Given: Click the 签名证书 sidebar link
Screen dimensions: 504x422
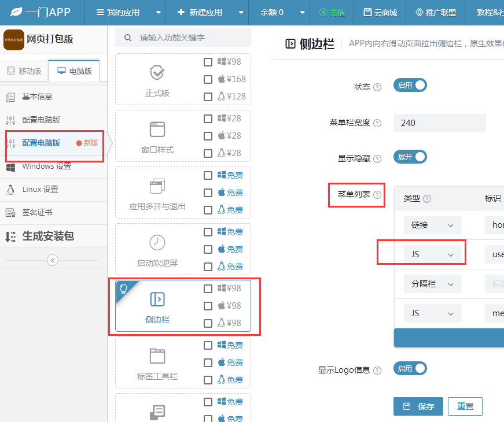Looking at the screenshot, I should pyautogui.click(x=37, y=213).
